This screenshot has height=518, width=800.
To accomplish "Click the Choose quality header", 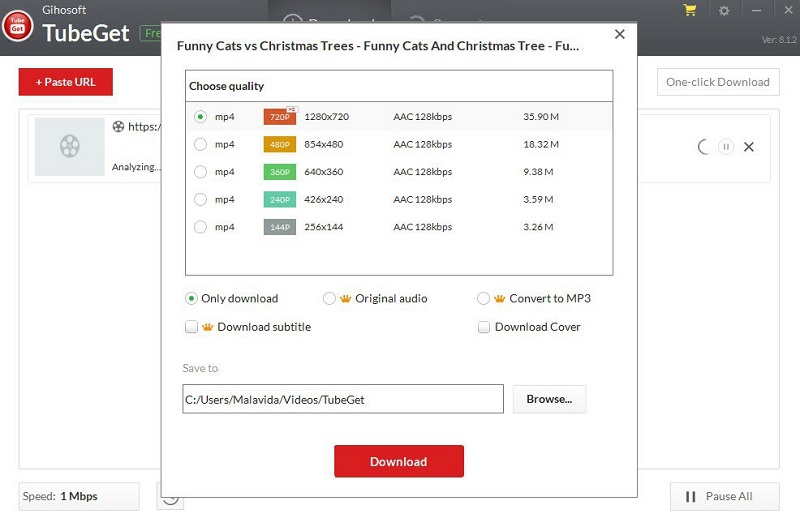I will pyautogui.click(x=227, y=86).
